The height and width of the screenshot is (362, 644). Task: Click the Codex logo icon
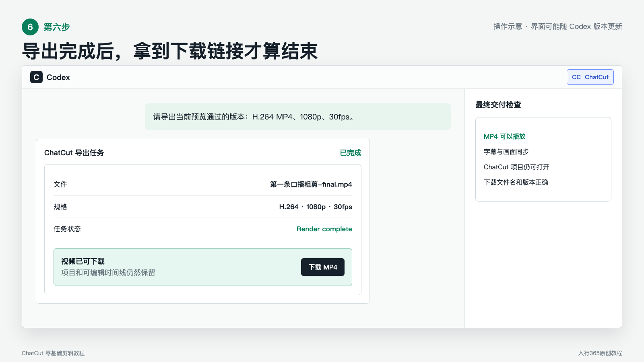point(36,77)
